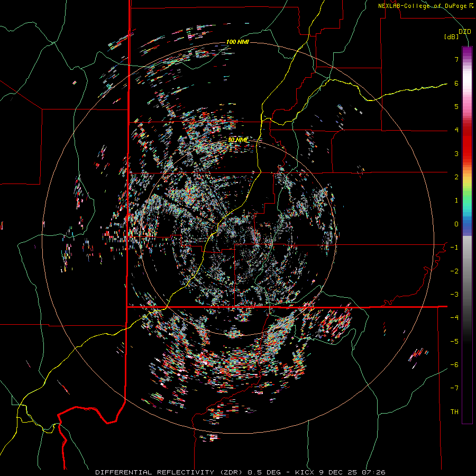The height and width of the screenshot is (476, 476).
Task: Click the TH threshold label on scale
Action: [454, 412]
